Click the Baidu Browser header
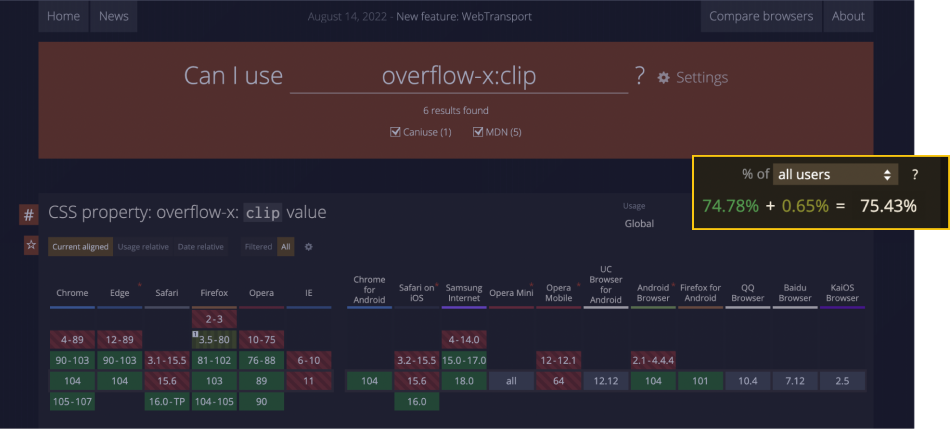Viewport: 950px width, 429px height. (795, 293)
